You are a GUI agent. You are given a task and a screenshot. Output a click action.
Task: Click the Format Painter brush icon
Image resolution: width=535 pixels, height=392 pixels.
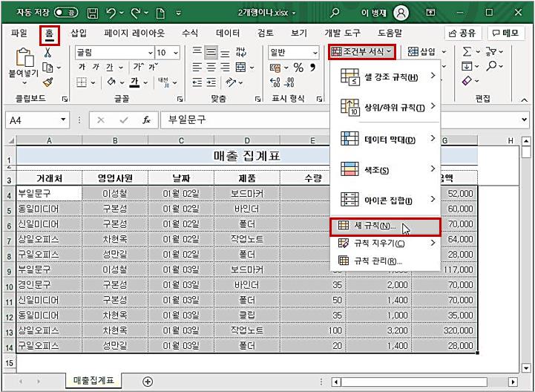tap(47, 82)
